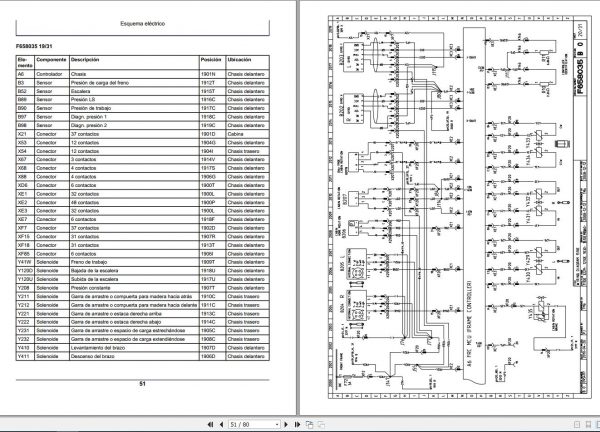This screenshot has width=600, height=432.
Task: Click the greyed go-to-next-view icon
Action: [x=321, y=424]
